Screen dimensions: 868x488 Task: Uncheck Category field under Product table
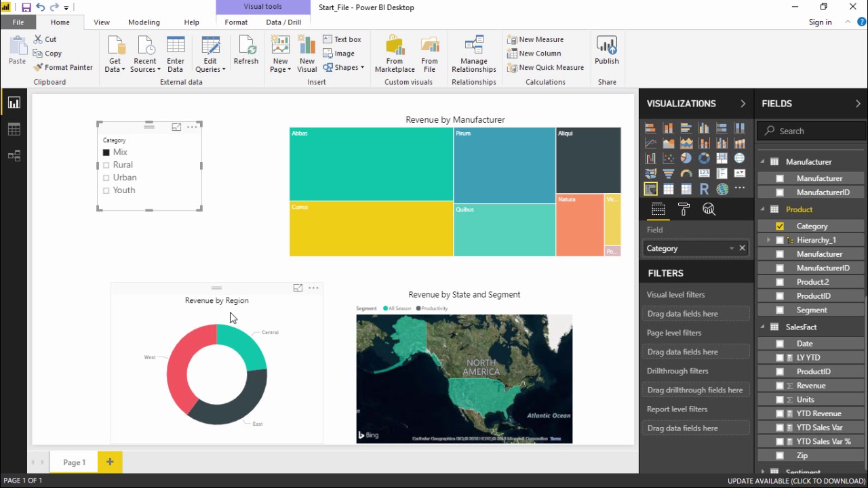pos(780,226)
